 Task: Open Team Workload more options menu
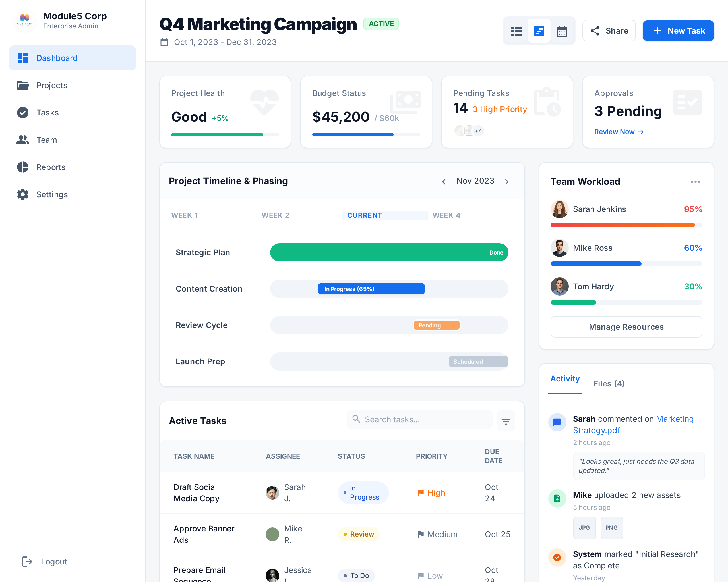pos(695,182)
